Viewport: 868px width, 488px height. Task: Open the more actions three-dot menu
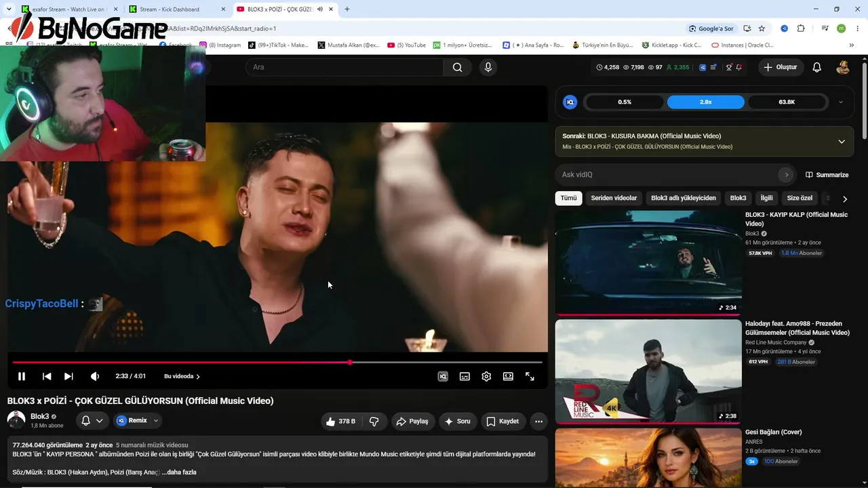pos(538,421)
